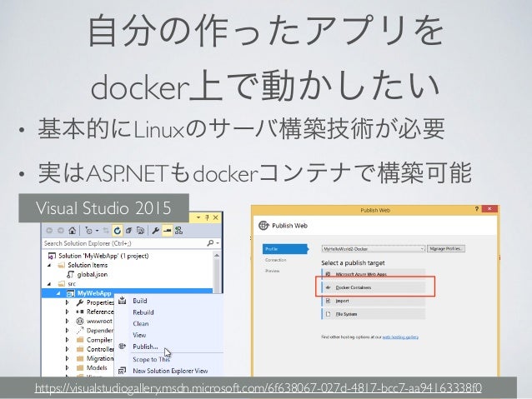Screen dimensions: 532x399
Task: Click the pin auto-hide icon of Solution Explorer
Action: [207, 217]
